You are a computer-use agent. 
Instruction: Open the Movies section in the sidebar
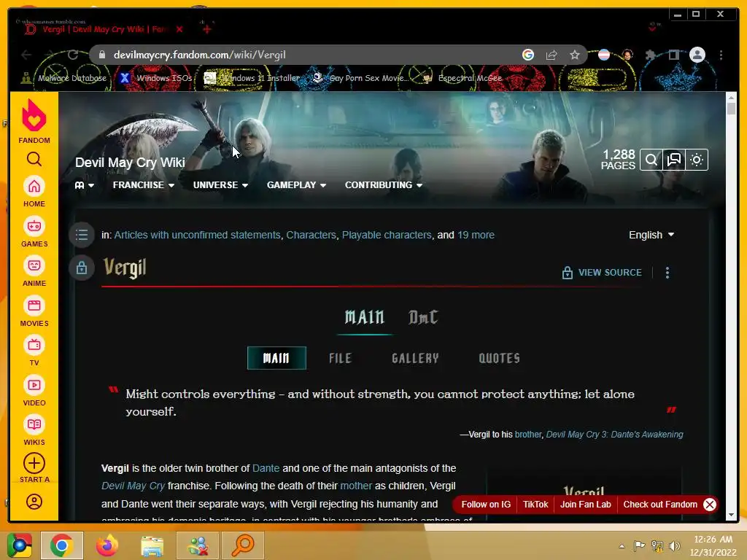34,311
